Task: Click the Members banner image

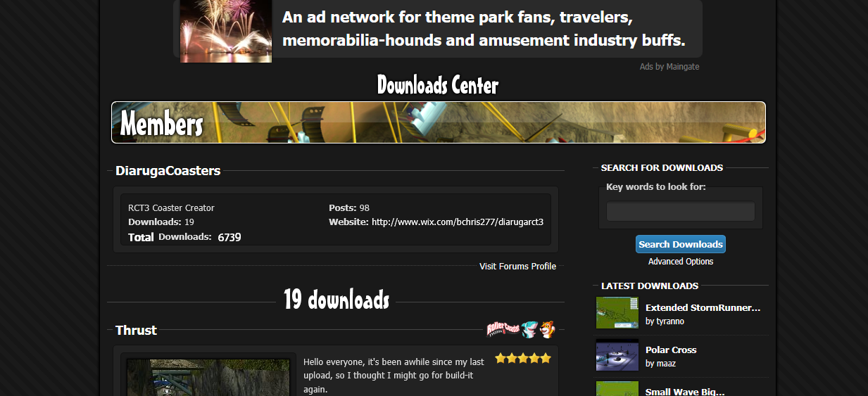Action: (x=438, y=122)
